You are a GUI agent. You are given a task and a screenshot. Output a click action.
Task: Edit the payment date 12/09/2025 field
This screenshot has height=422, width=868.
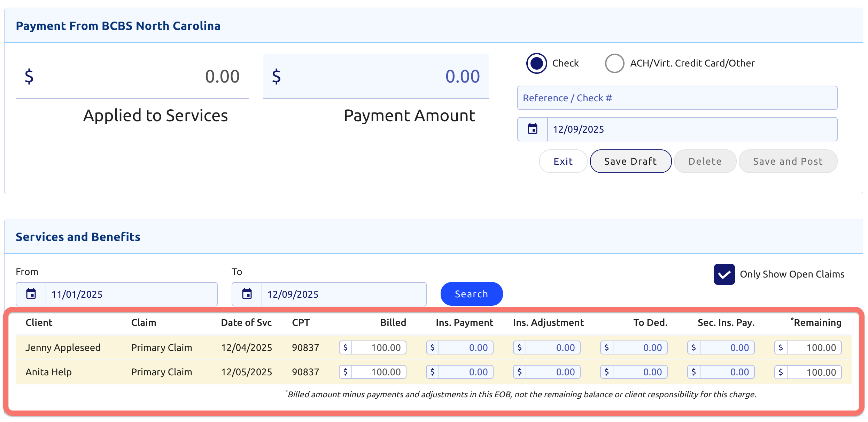(691, 129)
